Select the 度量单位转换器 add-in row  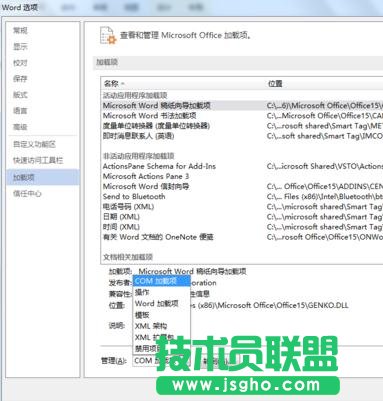pos(242,126)
